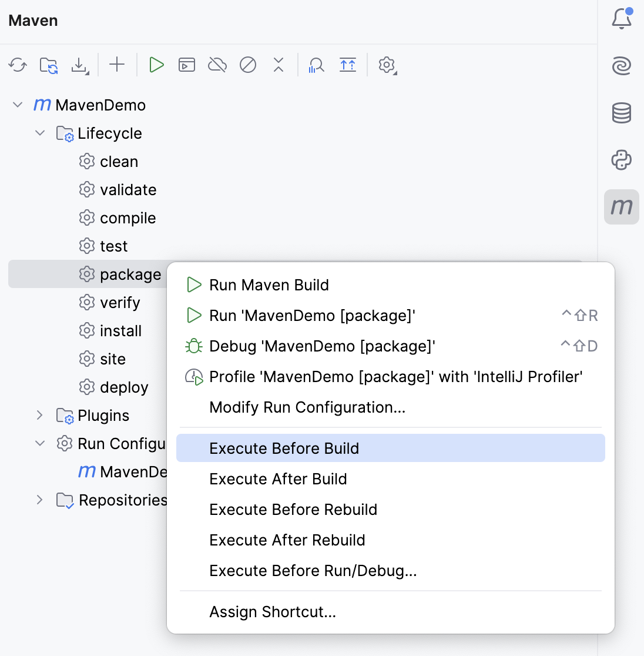Enable skip tests mode
644x656 pixels.
(x=248, y=65)
